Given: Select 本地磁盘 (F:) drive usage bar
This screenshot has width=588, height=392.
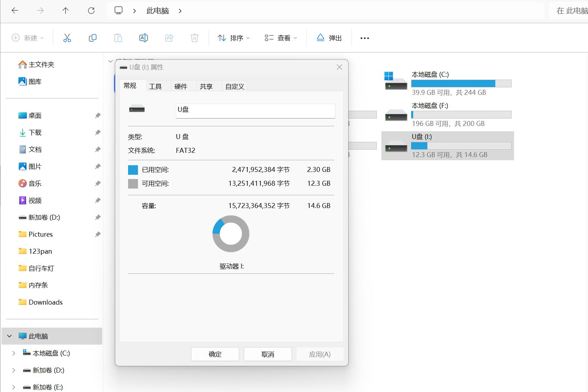Looking at the screenshot, I should coord(461,115).
